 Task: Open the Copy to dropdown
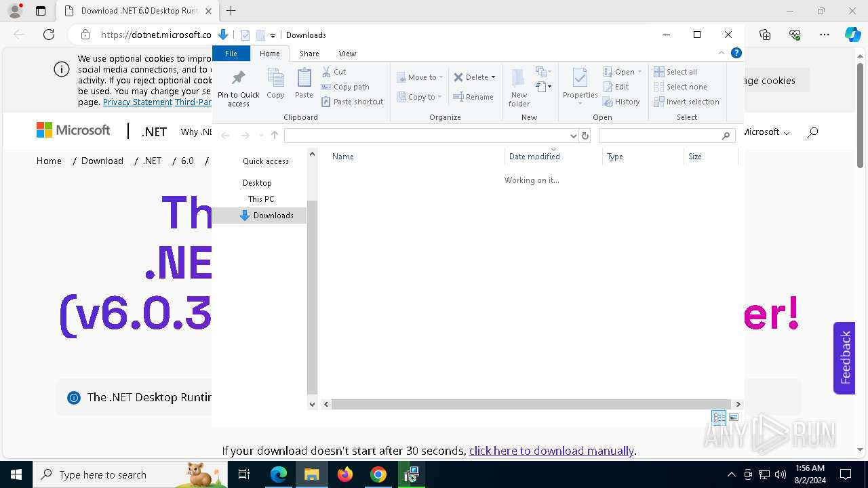tap(420, 97)
